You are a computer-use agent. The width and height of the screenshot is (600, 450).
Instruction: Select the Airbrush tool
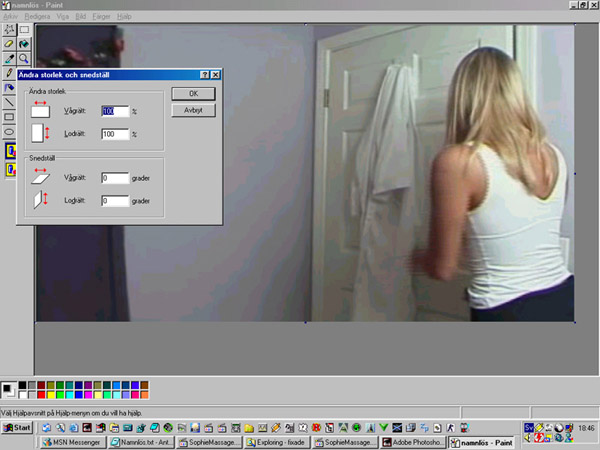9,88
